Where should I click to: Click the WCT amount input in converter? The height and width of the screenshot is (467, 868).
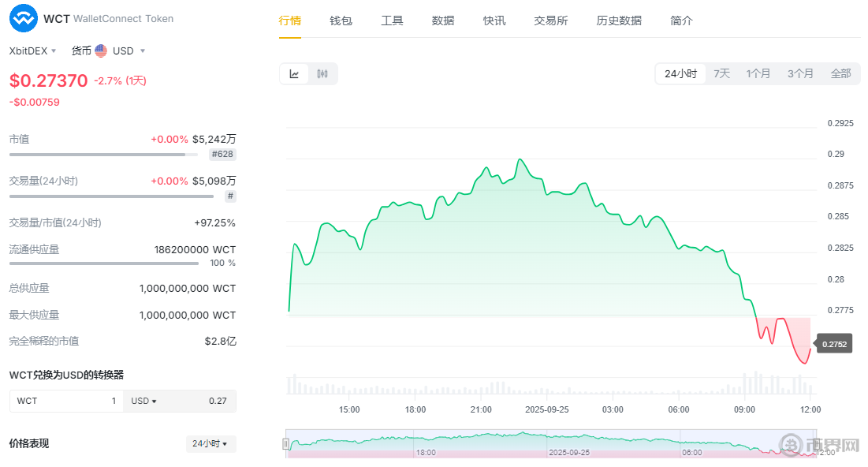(66, 401)
